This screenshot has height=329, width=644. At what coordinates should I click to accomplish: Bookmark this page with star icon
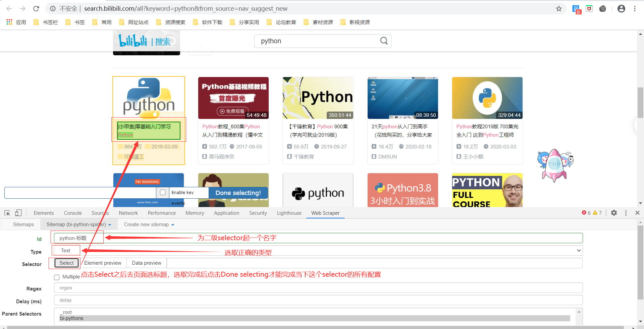click(x=559, y=9)
